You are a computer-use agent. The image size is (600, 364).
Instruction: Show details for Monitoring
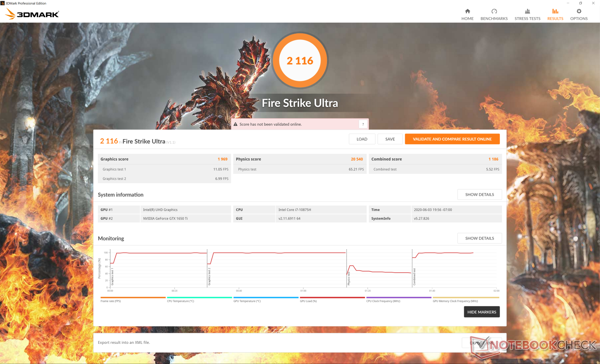click(480, 238)
